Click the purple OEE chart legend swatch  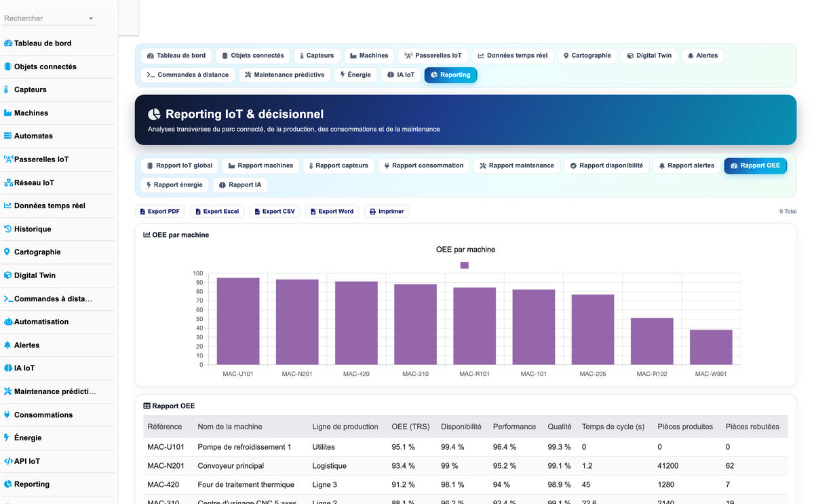465,265
